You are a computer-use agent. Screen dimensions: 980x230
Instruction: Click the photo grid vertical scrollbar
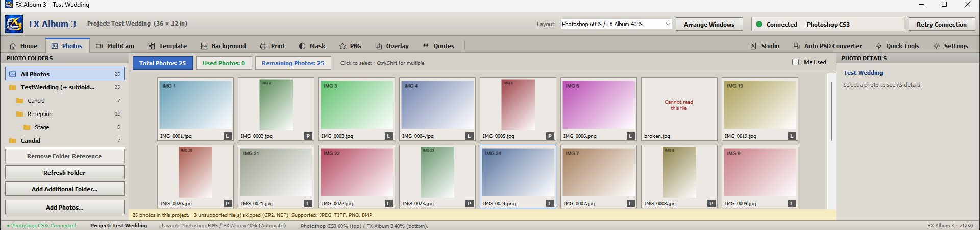[832, 111]
